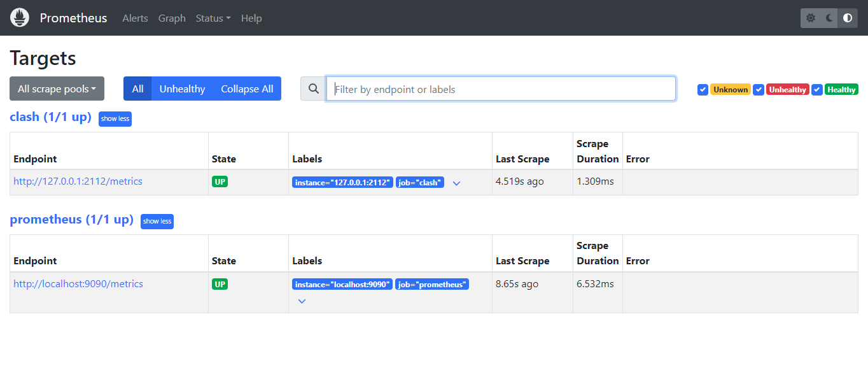Image resolution: width=868 pixels, height=384 pixels.
Task: Click the 8.65s ago last scrape value
Action: [x=517, y=284]
